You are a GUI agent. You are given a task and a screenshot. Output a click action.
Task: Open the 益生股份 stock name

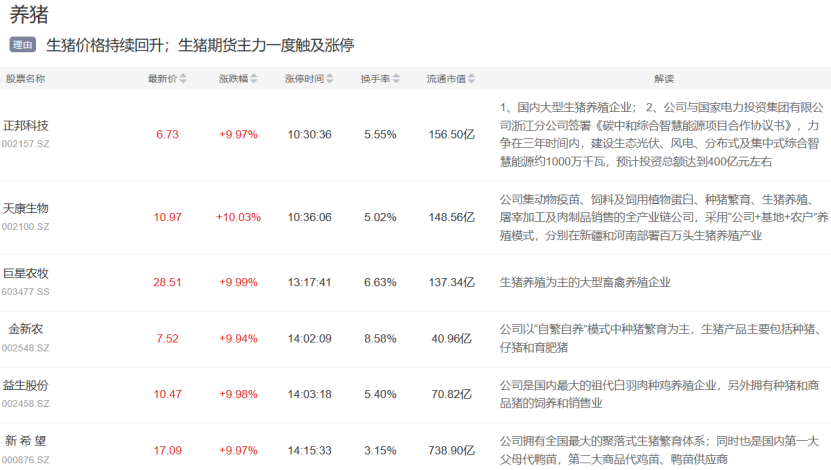pyautogui.click(x=25, y=385)
